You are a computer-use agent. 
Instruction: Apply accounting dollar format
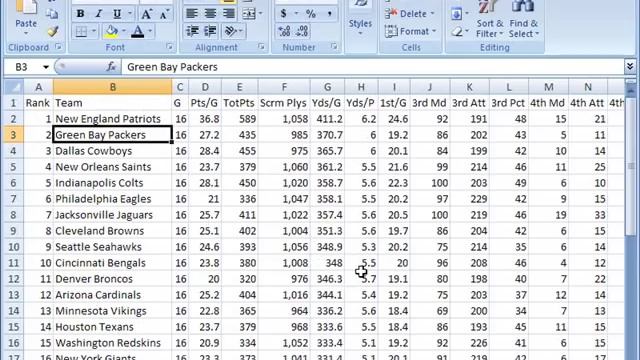[284, 14]
